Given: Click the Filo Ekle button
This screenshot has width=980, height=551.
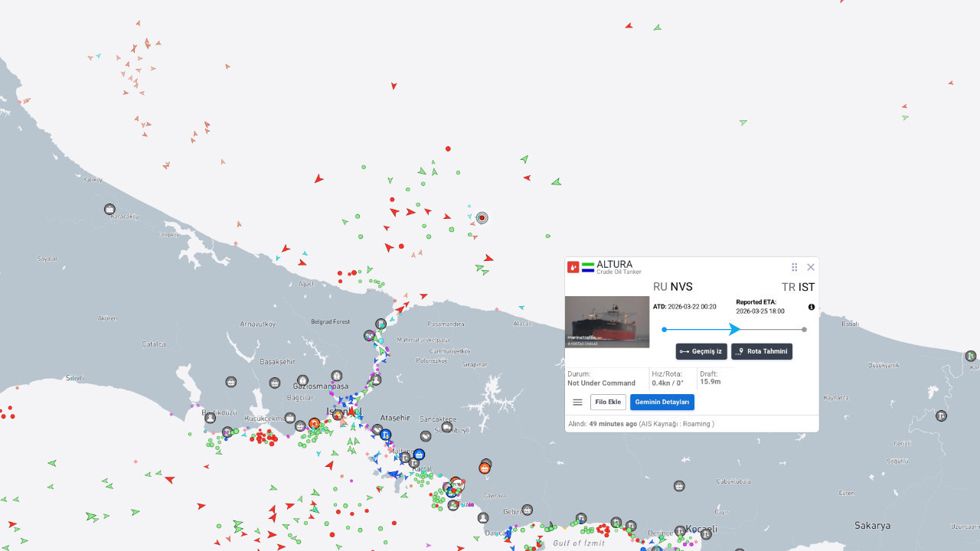Looking at the screenshot, I should [x=608, y=403].
